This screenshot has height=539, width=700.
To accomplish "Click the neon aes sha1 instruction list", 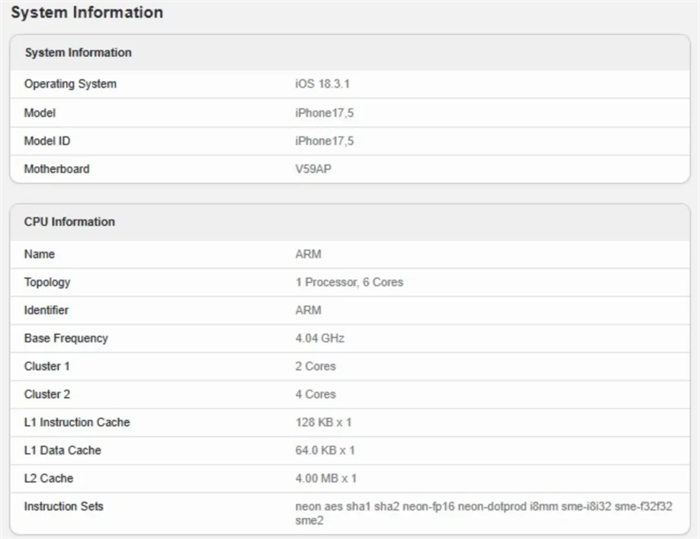I will (483, 514).
